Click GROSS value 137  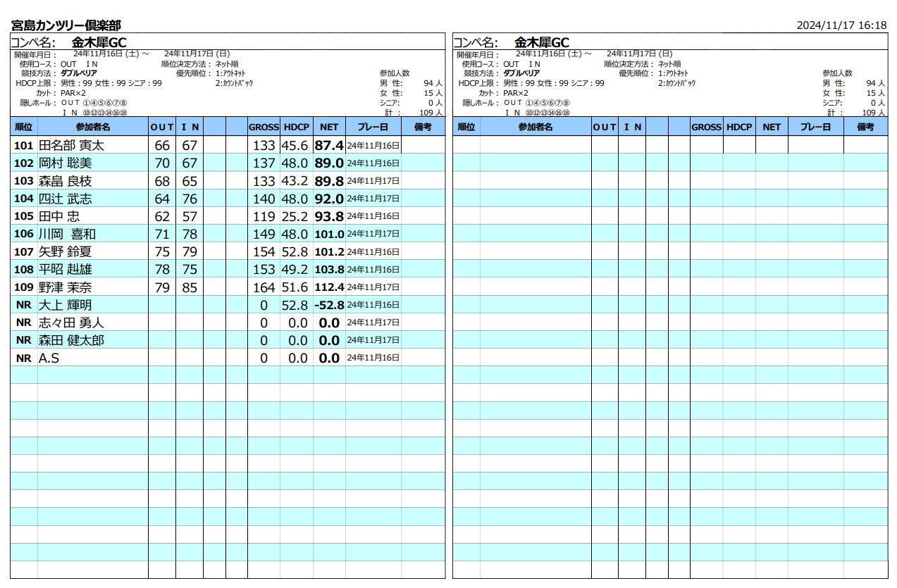(x=264, y=163)
